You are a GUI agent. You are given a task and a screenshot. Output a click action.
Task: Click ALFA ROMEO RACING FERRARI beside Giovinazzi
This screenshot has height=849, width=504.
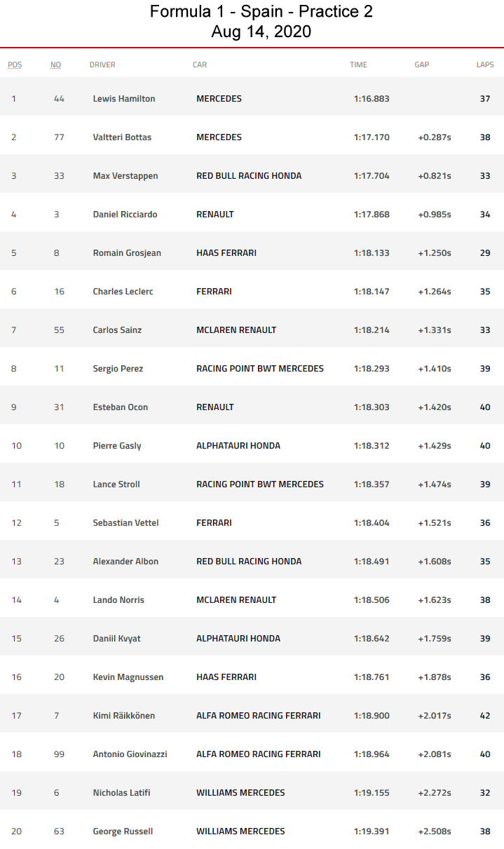click(x=258, y=754)
